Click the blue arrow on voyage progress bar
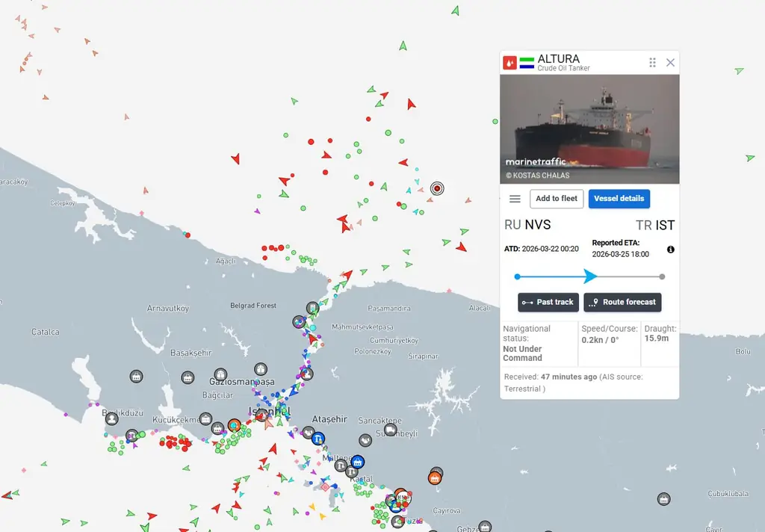765x532 pixels. [589, 276]
